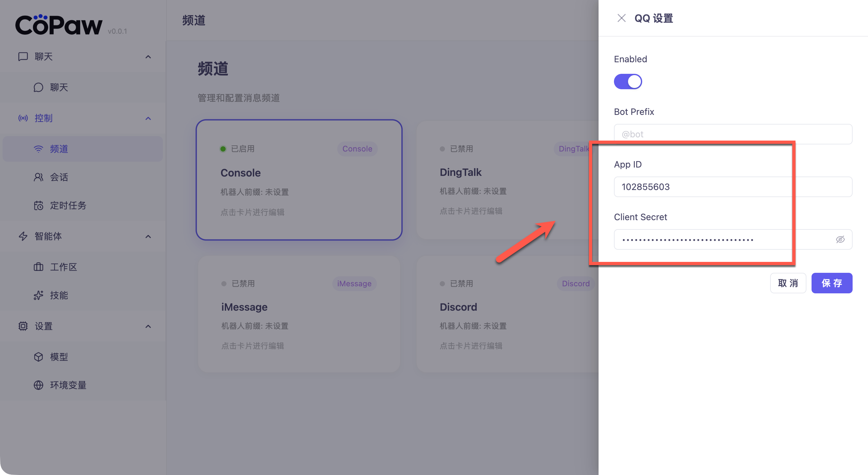Toggle the Enabled switch off
This screenshot has height=475, width=868.
point(628,82)
